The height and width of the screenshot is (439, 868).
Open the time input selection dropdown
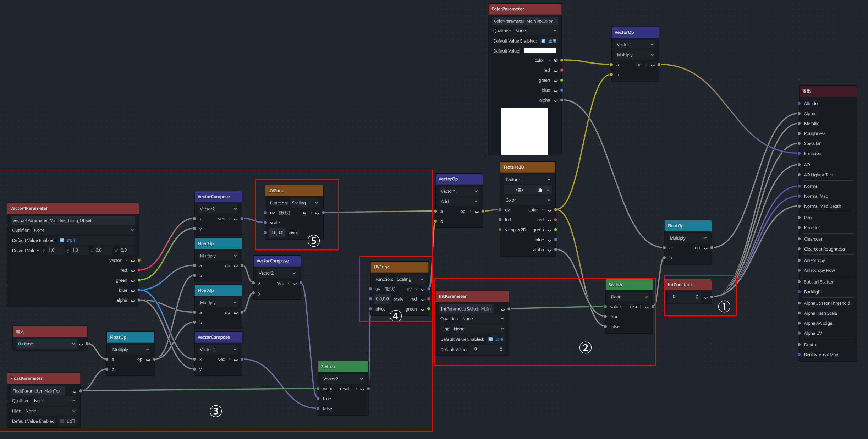click(x=46, y=344)
